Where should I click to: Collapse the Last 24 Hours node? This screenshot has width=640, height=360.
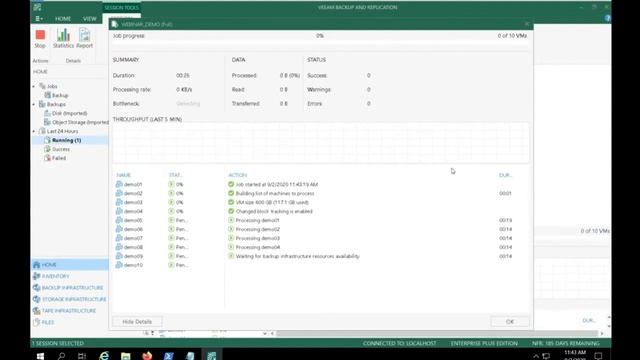pyautogui.click(x=34, y=131)
